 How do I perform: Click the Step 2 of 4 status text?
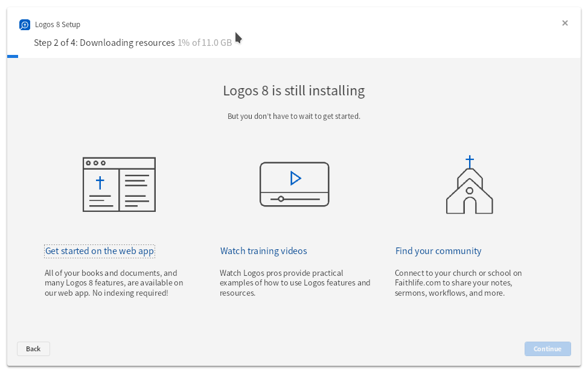pyautogui.click(x=104, y=43)
